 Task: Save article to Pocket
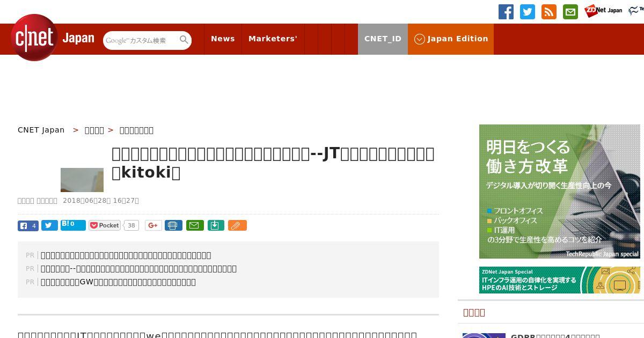(105, 225)
